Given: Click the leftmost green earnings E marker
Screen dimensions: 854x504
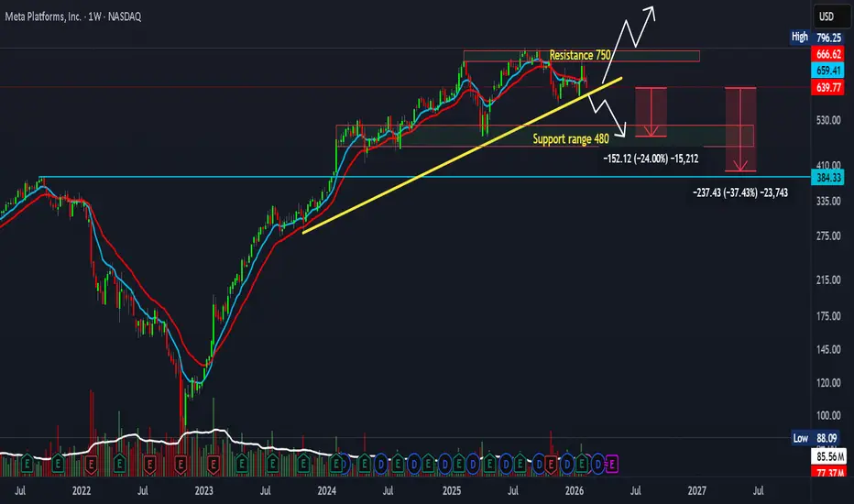Looking at the screenshot, I should pyautogui.click(x=27, y=464).
